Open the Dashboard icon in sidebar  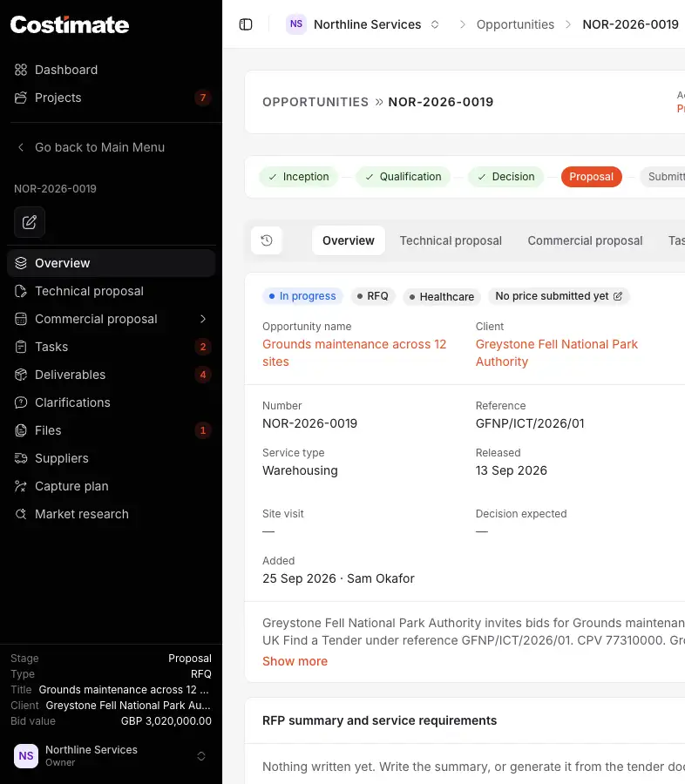(21, 70)
